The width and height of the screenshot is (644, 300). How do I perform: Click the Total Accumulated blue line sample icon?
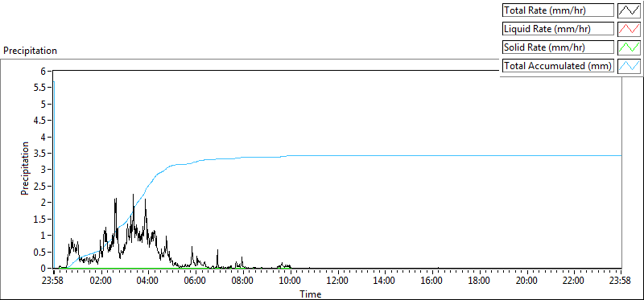[x=630, y=66]
